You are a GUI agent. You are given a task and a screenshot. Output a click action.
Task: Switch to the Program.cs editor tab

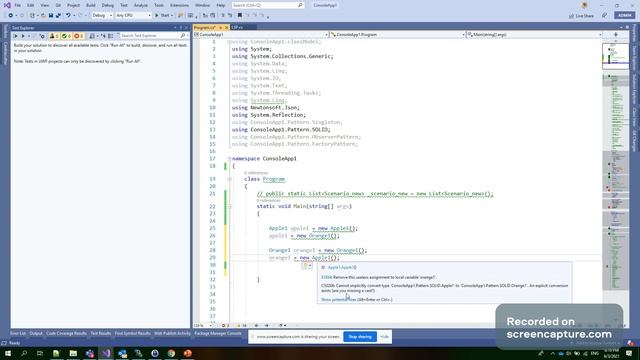coord(205,27)
